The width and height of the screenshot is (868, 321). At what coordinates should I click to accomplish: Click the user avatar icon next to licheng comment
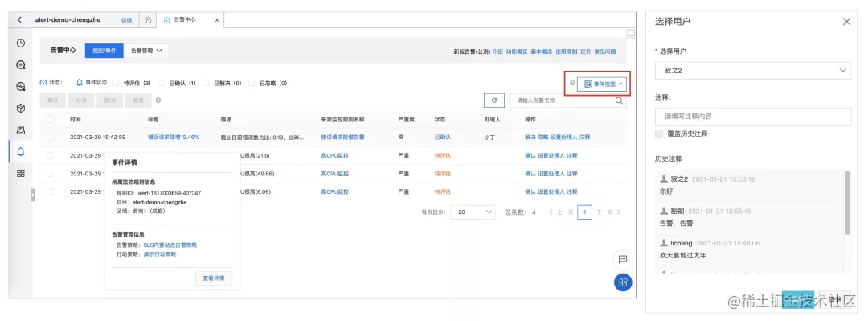664,244
